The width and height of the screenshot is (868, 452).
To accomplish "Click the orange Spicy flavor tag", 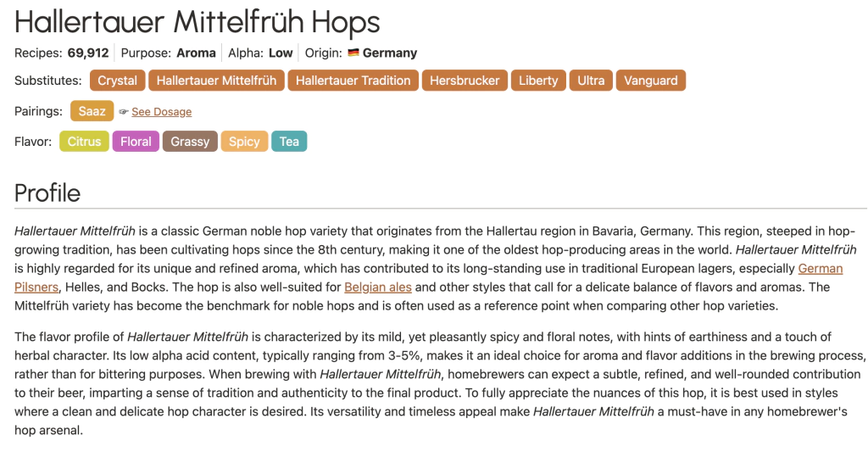I will [244, 142].
